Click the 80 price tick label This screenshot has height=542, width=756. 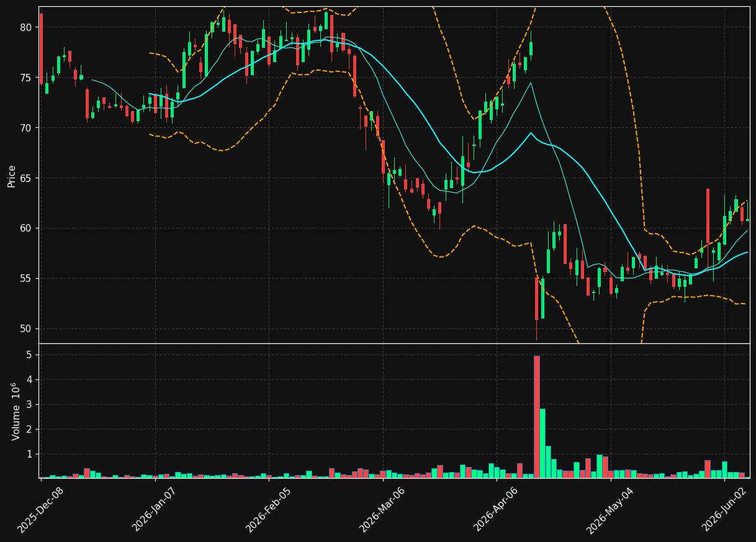click(x=26, y=27)
